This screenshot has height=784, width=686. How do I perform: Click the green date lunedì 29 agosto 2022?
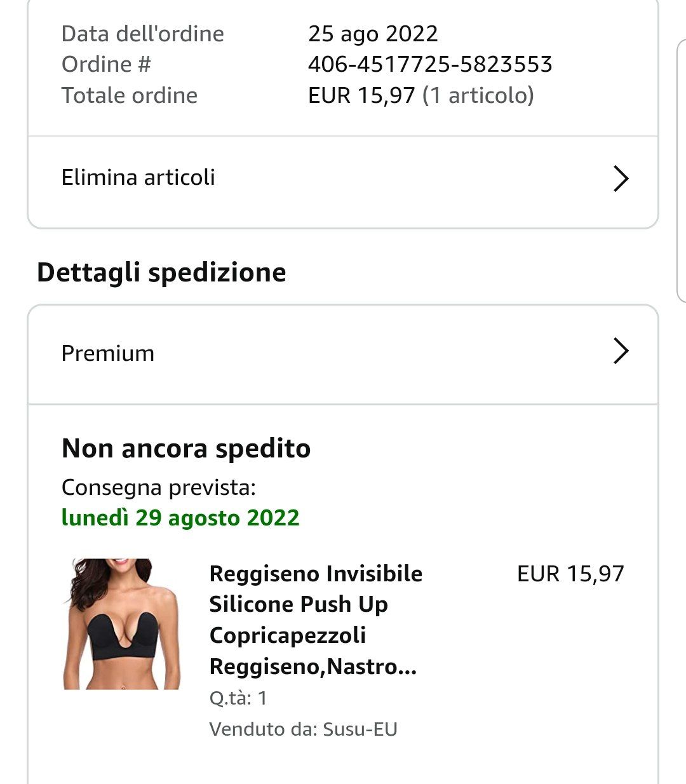(x=180, y=518)
